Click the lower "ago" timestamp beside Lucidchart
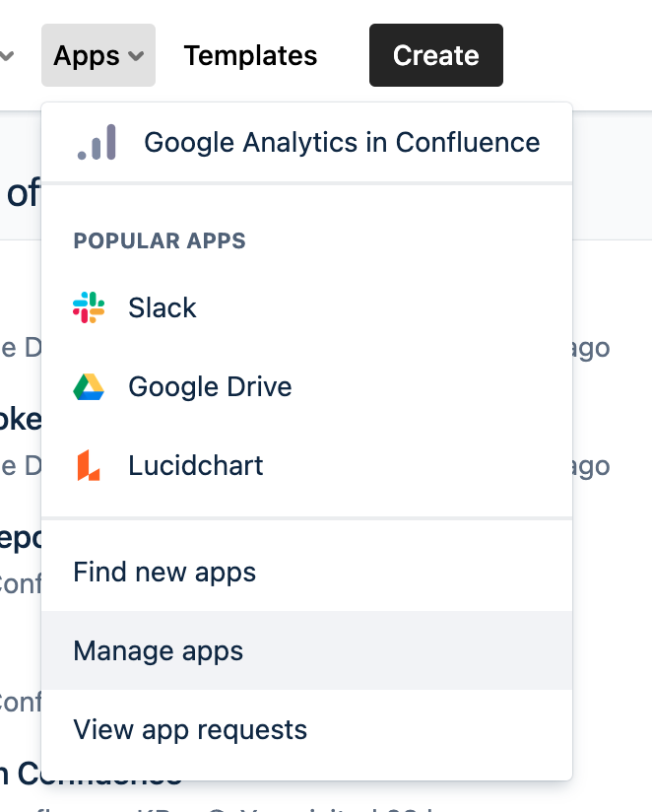Image resolution: width=652 pixels, height=812 pixels. click(x=592, y=466)
